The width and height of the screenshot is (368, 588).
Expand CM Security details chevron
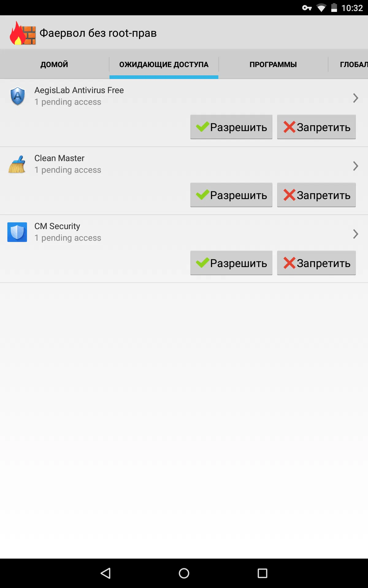point(355,234)
